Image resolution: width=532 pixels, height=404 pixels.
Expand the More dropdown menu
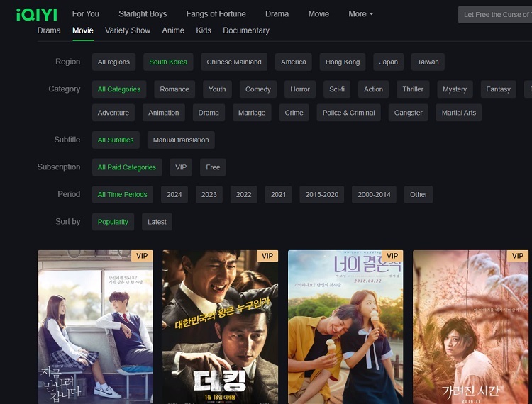coord(360,14)
